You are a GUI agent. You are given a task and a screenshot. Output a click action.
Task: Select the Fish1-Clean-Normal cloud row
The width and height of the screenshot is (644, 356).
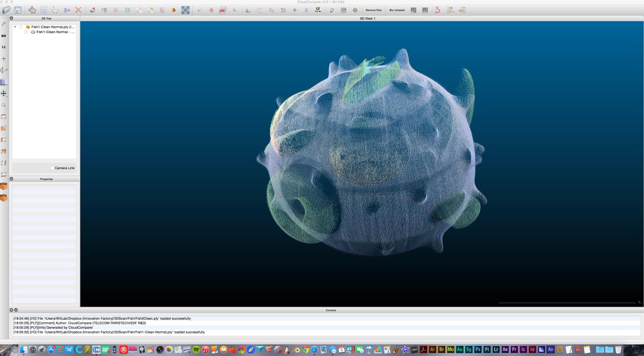45,32
